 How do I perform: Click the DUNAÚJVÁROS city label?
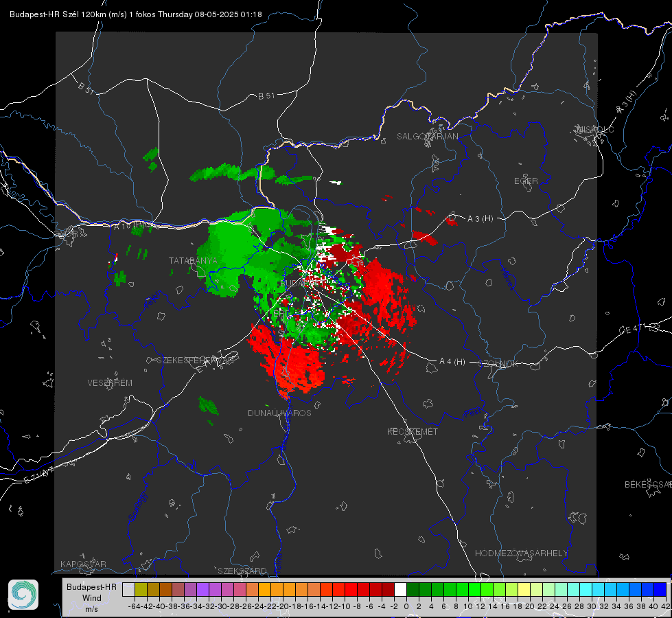click(x=279, y=413)
